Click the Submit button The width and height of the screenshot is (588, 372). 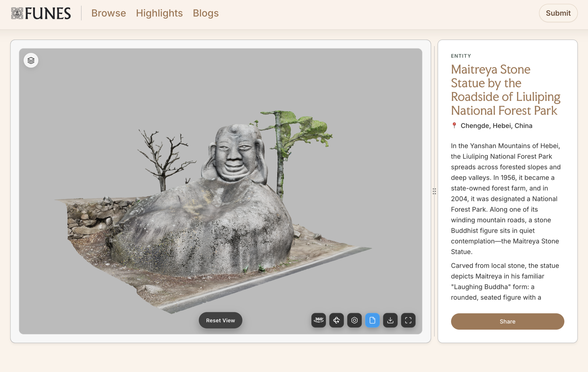[558, 13]
